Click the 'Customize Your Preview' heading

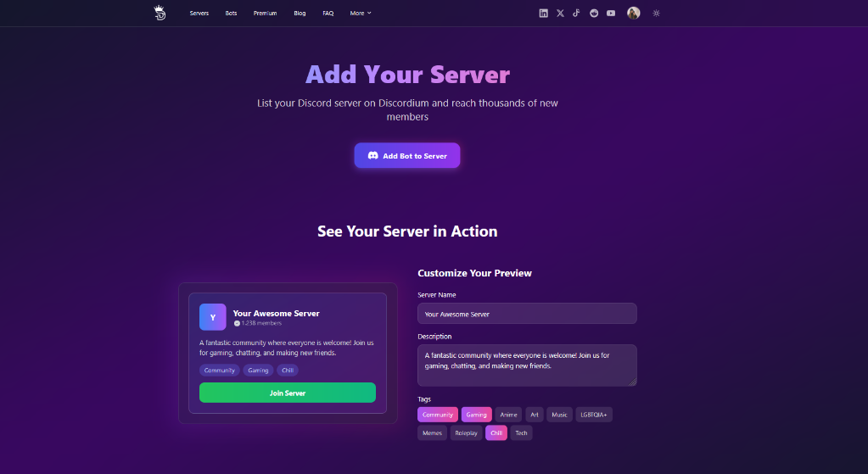coord(474,273)
